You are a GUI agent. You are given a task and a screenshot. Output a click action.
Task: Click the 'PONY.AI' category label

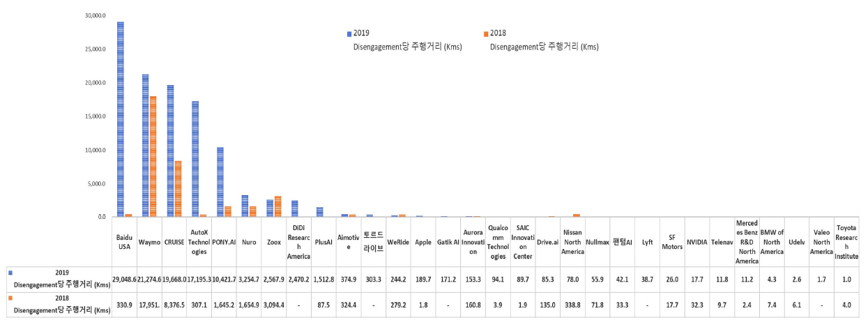[x=224, y=242]
